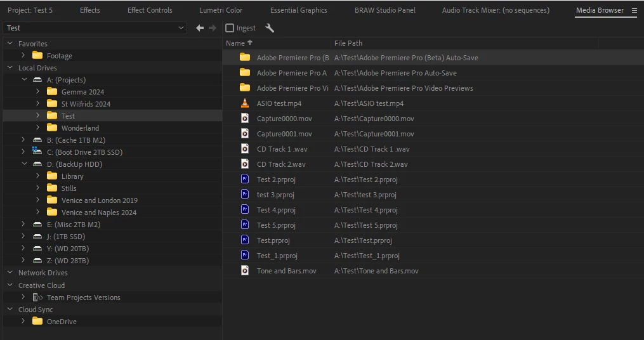Open ingest settings wrench icon
Screen dimensions: 644x340
click(x=270, y=28)
